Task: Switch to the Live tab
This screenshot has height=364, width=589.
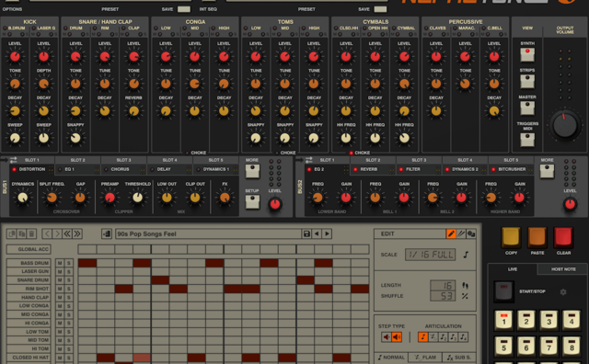Action: (x=513, y=269)
